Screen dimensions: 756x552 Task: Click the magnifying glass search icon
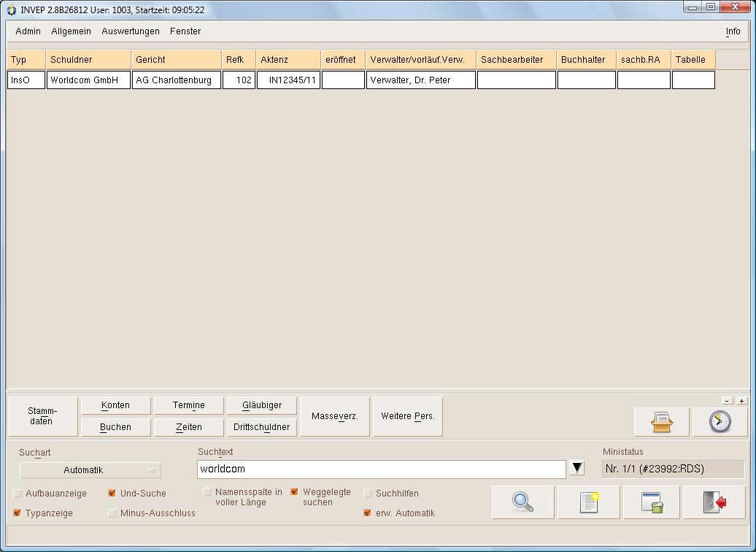[523, 502]
